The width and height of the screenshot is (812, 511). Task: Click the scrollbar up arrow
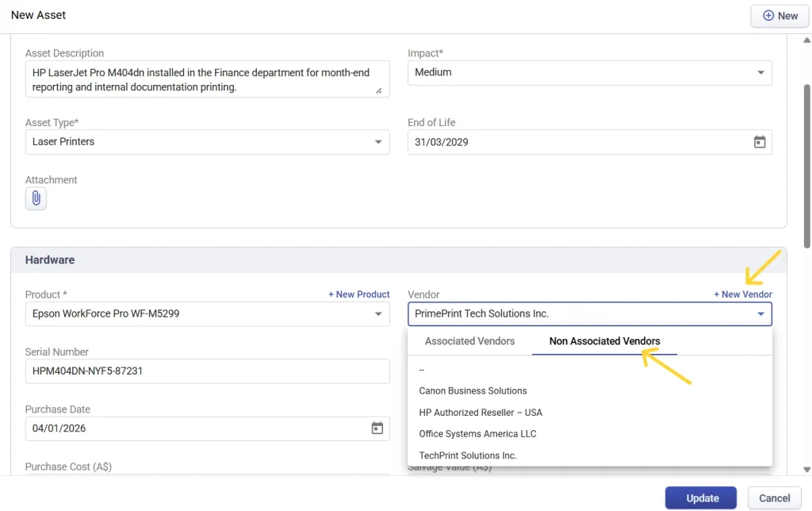806,40
